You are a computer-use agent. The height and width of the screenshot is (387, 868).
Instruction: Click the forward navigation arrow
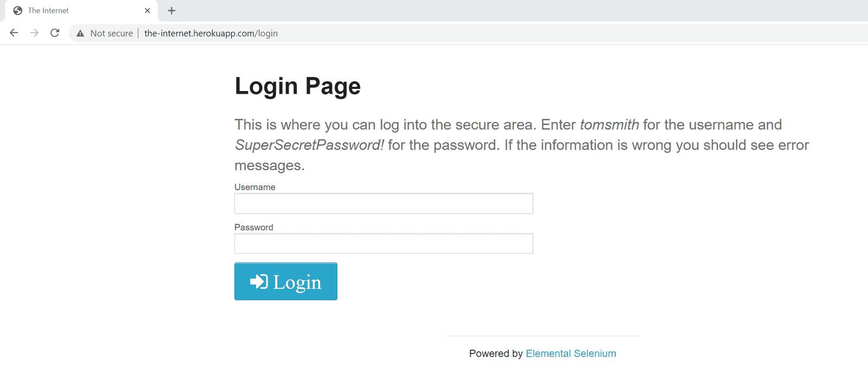34,33
